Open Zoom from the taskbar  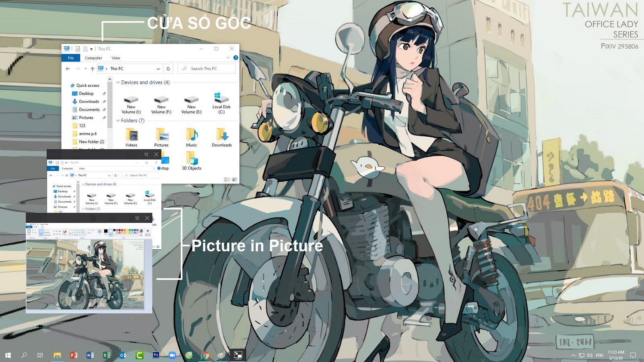(x=172, y=355)
